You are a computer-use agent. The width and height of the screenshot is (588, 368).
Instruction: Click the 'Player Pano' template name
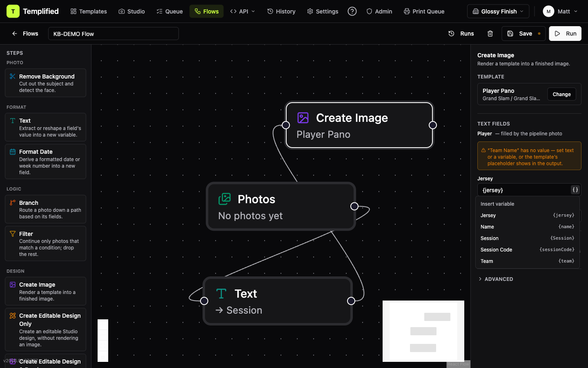pos(498,91)
